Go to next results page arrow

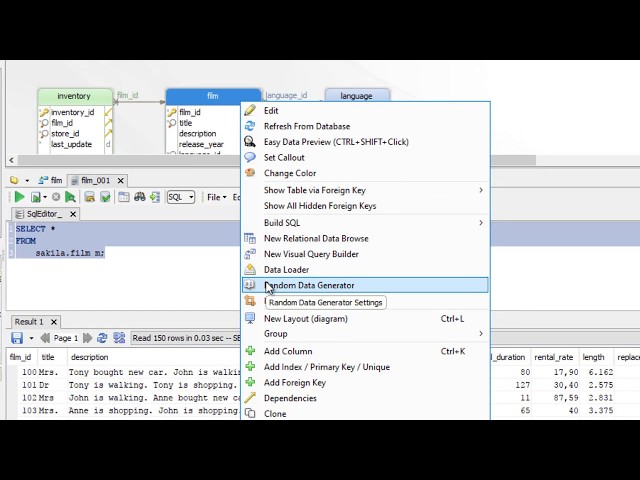click(x=87, y=338)
